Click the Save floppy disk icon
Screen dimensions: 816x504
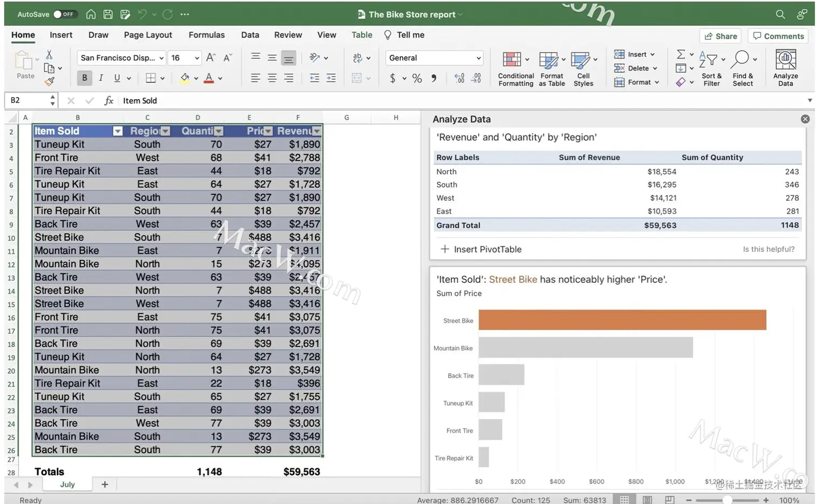click(x=108, y=15)
